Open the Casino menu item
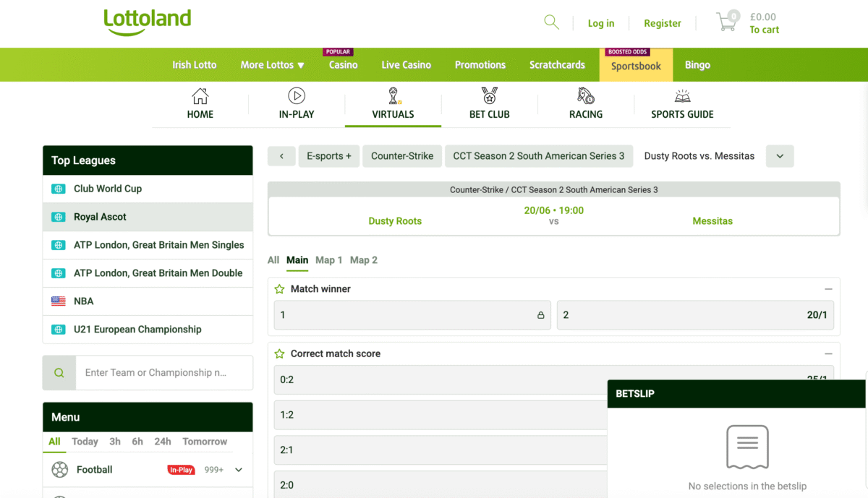The width and height of the screenshot is (868, 498). click(343, 65)
